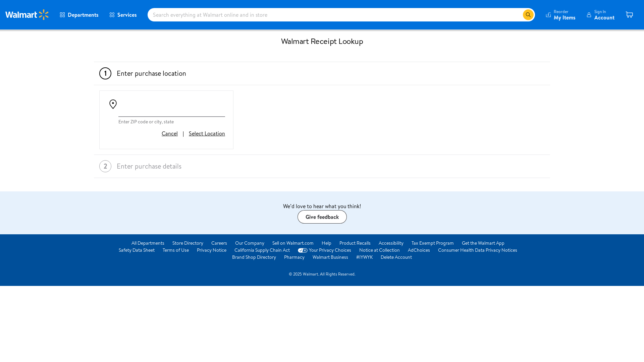The height and width of the screenshot is (362, 644).
Task: Open the AdChoices link
Action: 419,250
